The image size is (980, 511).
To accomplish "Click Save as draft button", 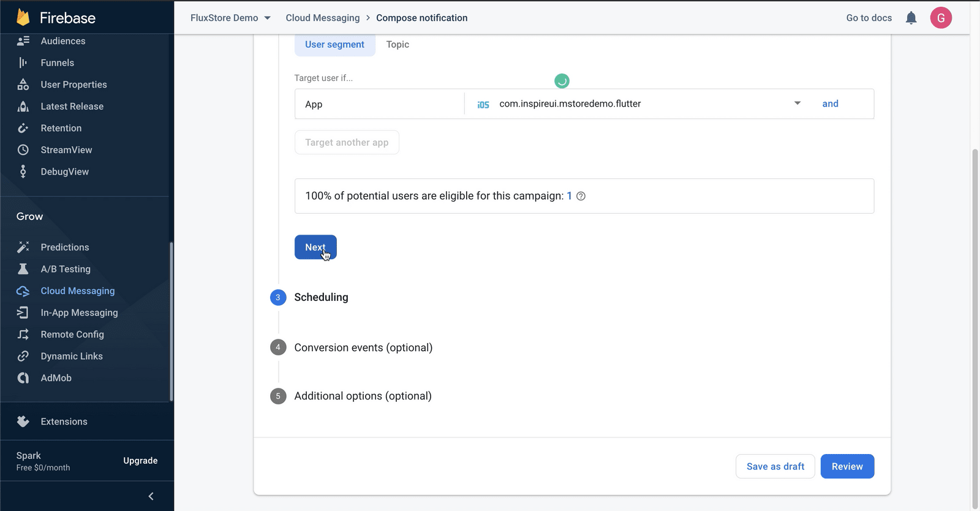I will click(775, 466).
